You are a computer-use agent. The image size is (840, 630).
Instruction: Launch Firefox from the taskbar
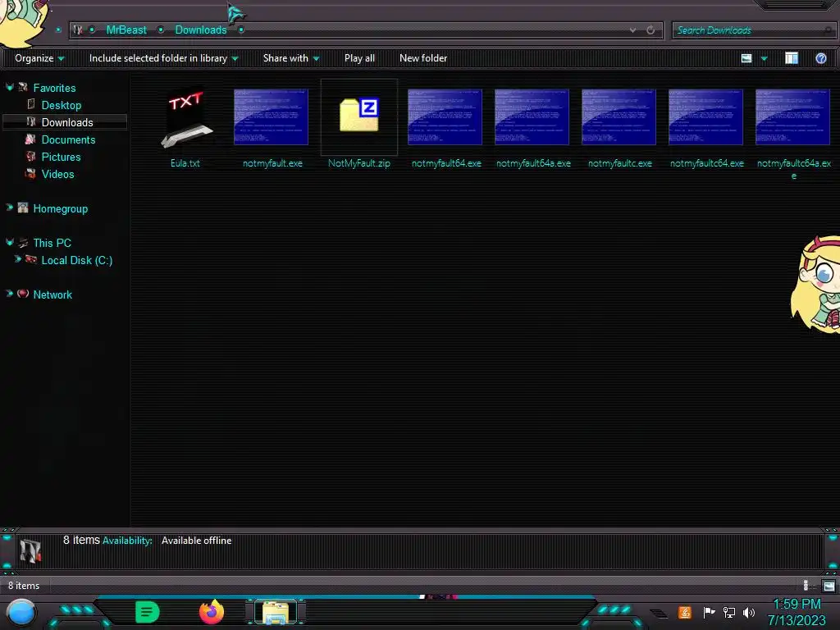pos(212,612)
